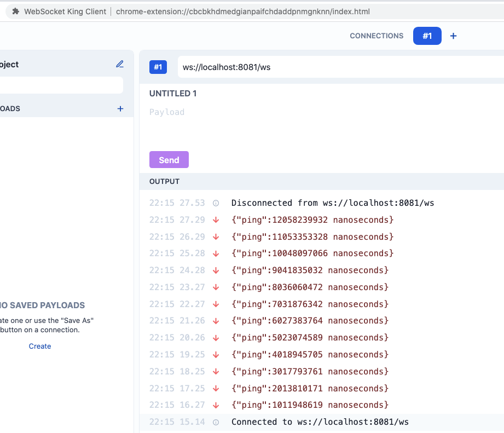The height and width of the screenshot is (433, 504).
Task: Click the ws://localhost:8081/ws URL input
Action: 341,67
